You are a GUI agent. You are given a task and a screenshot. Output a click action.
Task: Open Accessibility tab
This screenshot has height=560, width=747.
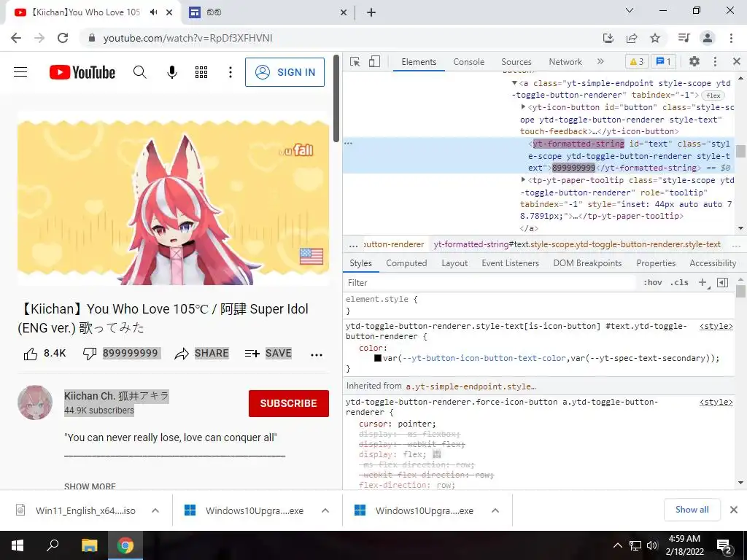click(713, 263)
